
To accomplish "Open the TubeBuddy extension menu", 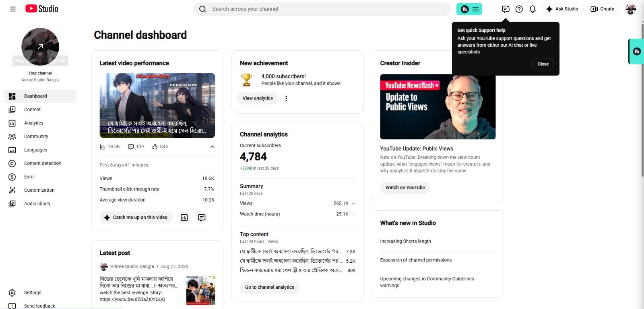I will [x=469, y=9].
